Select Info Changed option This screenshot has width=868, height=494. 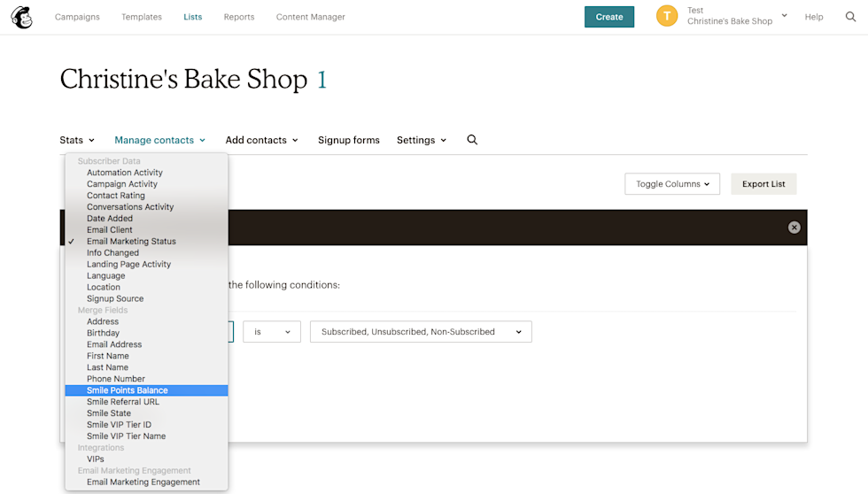point(146,253)
